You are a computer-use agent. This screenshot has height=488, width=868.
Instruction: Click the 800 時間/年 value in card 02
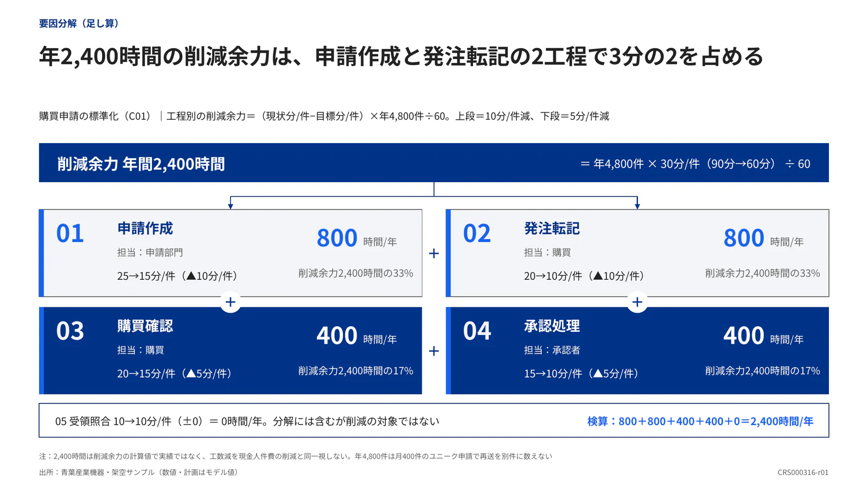[x=763, y=238]
